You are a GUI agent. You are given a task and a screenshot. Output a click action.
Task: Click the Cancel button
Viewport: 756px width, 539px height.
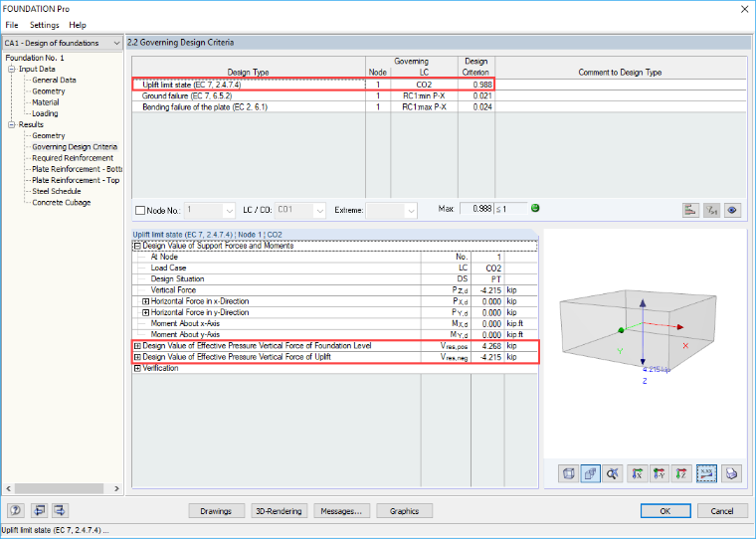coord(722,511)
